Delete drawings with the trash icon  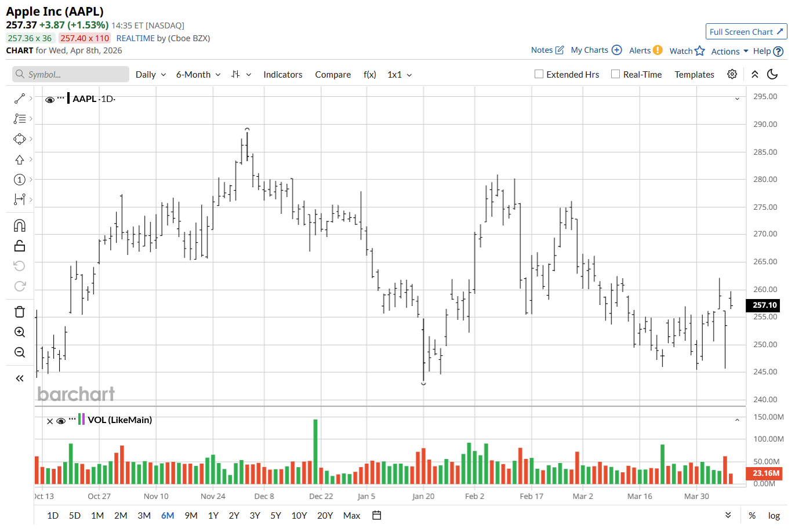tap(20, 312)
